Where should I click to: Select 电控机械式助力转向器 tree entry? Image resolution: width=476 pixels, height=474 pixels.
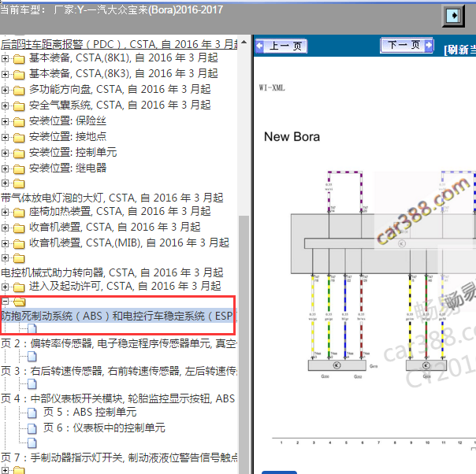pyautogui.click(x=112, y=272)
